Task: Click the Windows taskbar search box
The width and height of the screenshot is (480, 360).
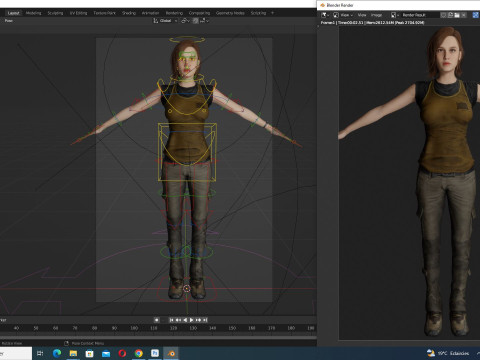Action: 16,353
